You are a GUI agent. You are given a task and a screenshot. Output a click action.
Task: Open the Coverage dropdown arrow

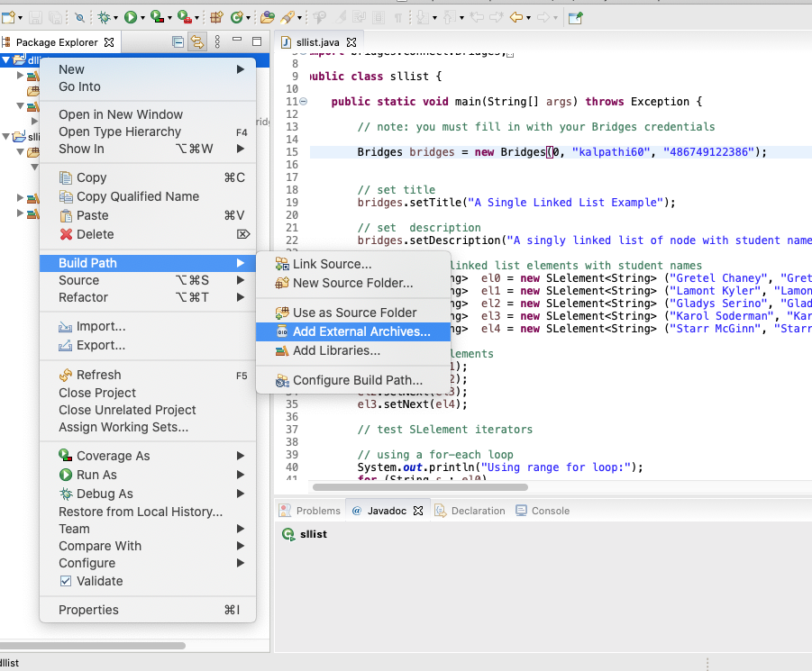(169, 18)
